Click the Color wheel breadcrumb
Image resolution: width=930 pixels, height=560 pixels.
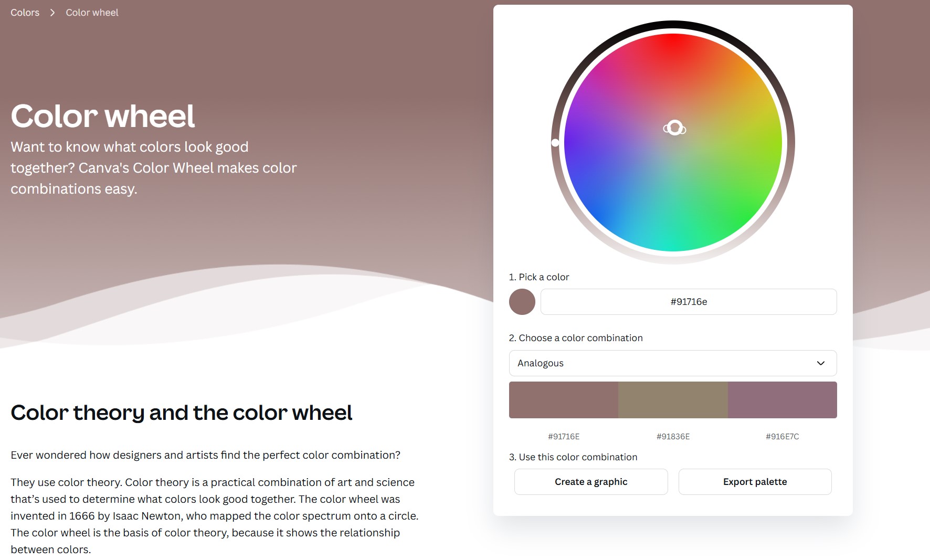[x=92, y=13]
